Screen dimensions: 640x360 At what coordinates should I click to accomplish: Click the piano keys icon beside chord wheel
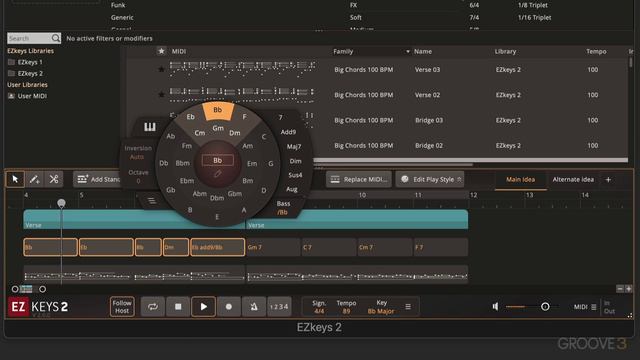click(150, 127)
